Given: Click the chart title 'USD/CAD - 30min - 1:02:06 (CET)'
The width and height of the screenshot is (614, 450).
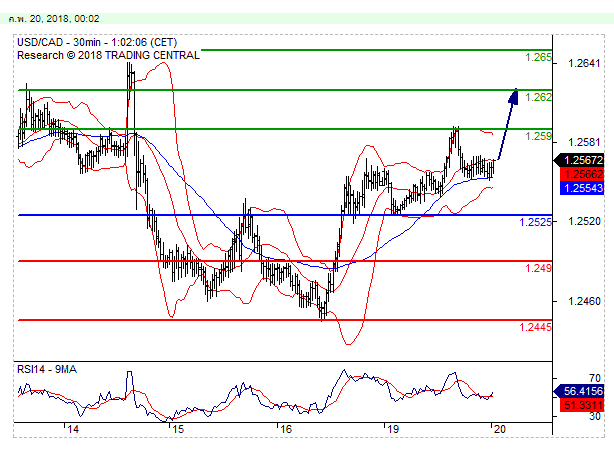Looking at the screenshot, I should [97, 42].
